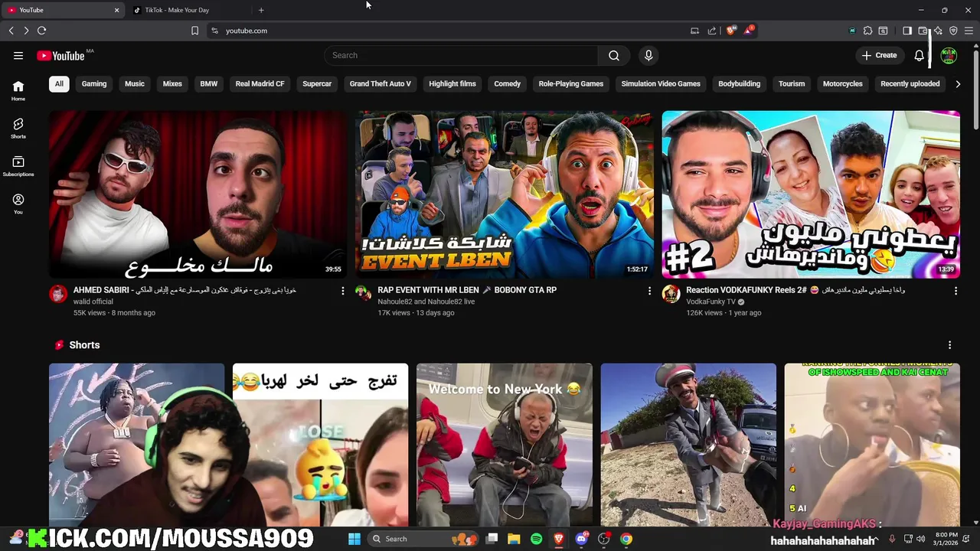
Task: Select the All filter chip
Action: pos(59,83)
